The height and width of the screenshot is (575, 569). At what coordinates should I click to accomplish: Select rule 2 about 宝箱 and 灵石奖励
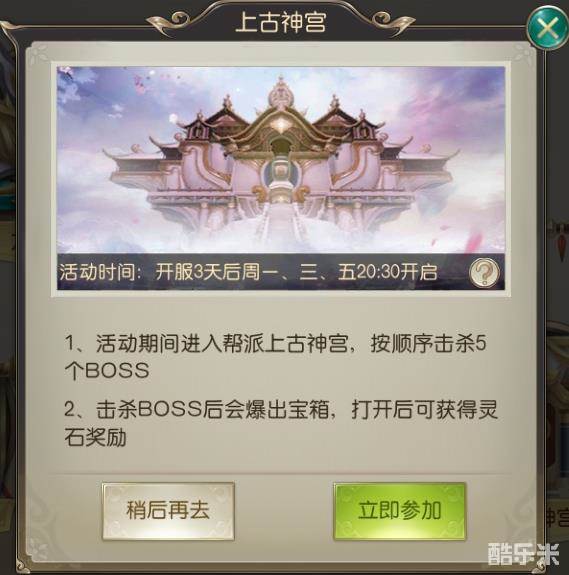[x=280, y=423]
